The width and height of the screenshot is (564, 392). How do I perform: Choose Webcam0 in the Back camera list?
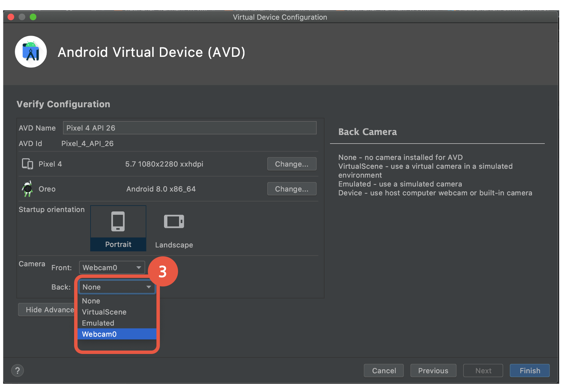117,334
